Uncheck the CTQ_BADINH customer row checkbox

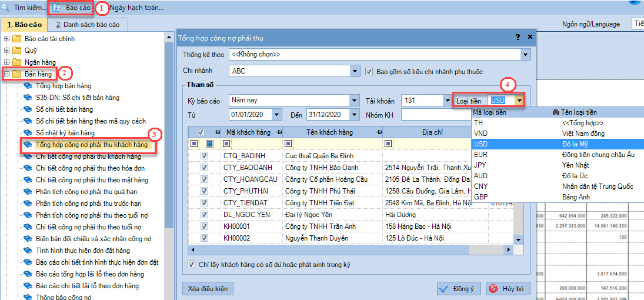[x=204, y=156]
